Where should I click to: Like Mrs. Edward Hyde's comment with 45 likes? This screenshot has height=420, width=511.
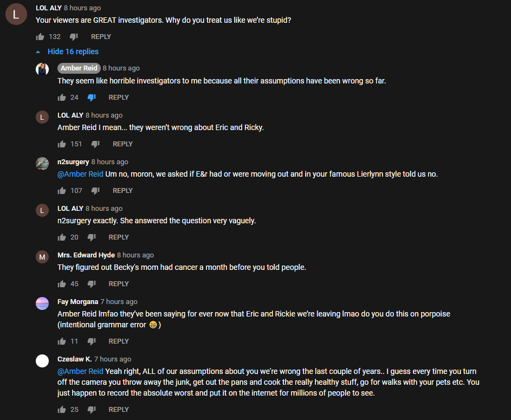[62, 284]
